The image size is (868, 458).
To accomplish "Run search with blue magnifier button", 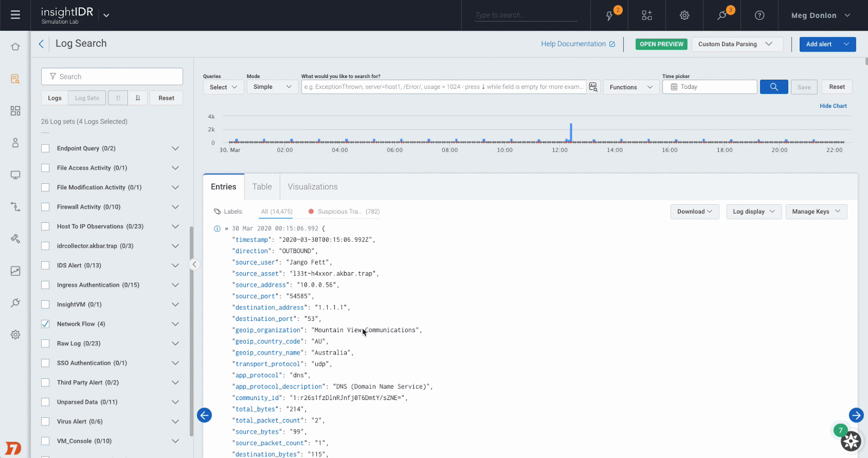I will click(x=774, y=87).
